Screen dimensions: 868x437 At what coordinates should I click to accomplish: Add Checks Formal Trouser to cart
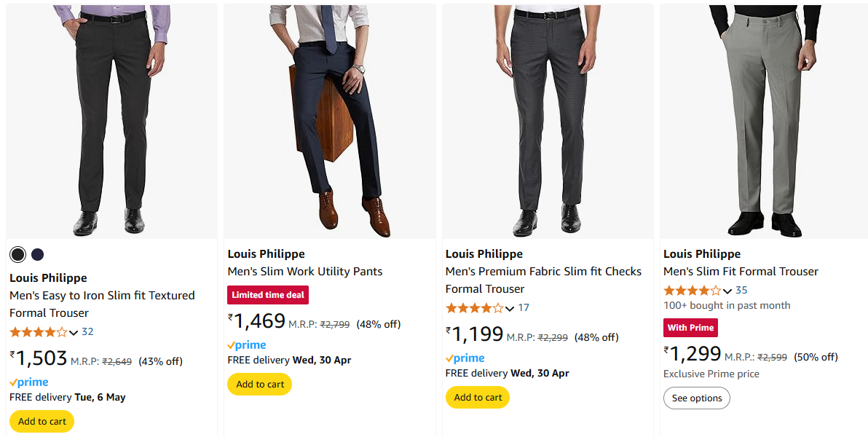(x=478, y=398)
